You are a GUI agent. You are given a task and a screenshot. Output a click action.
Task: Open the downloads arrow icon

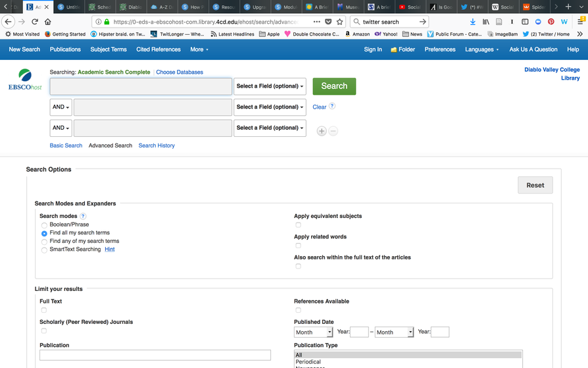click(x=472, y=22)
